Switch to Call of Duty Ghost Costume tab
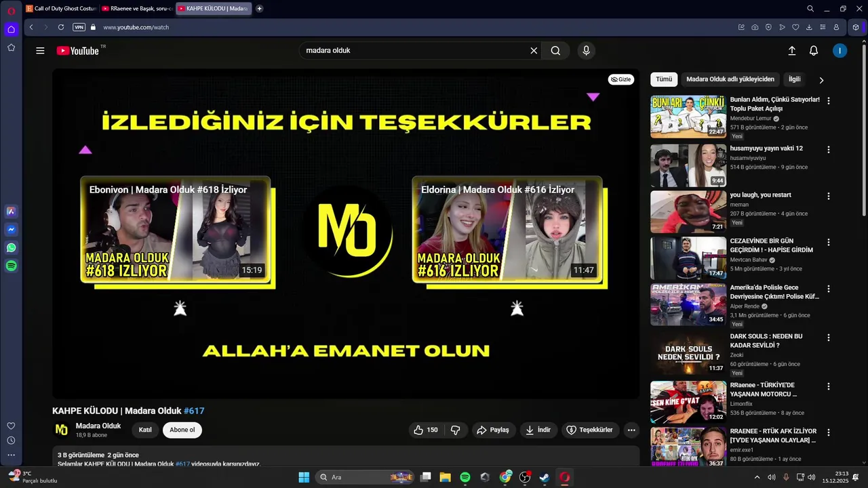Image resolution: width=868 pixels, height=488 pixels. tap(61, 9)
